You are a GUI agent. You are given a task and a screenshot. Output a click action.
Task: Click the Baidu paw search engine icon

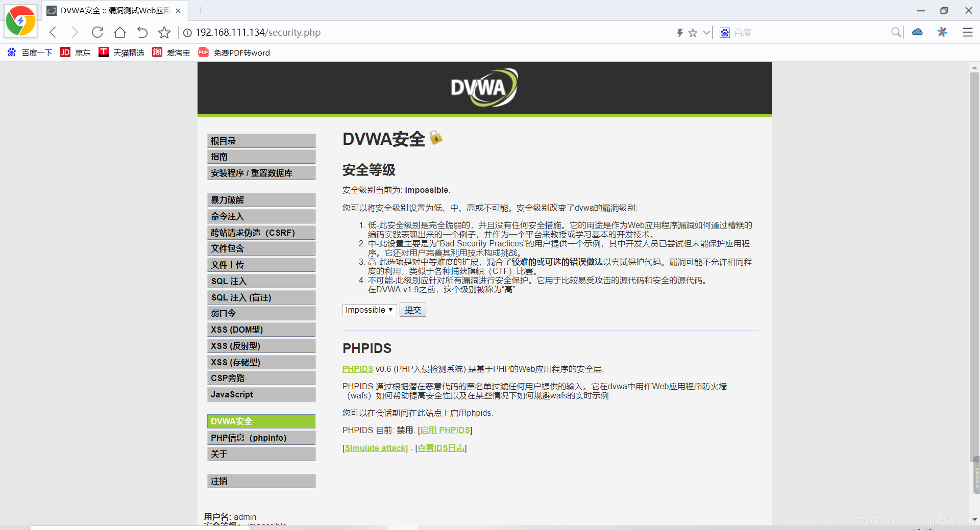click(724, 33)
